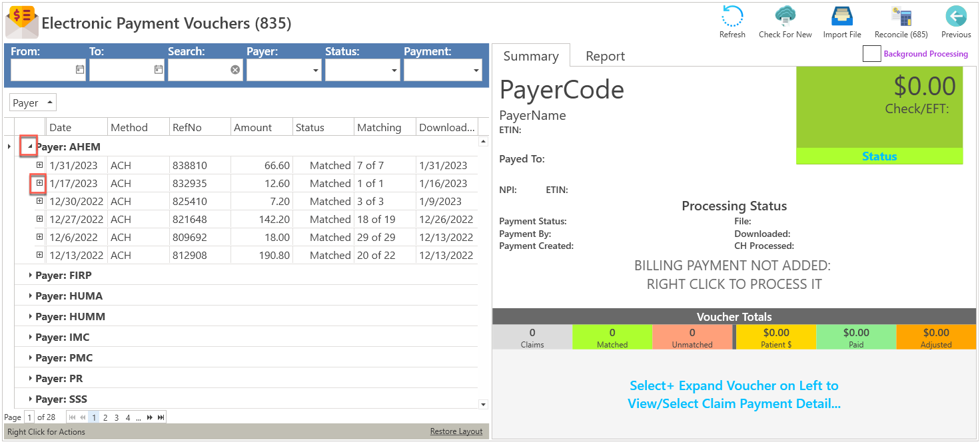Expand the Payer: SSS group
The height and width of the screenshot is (444, 980).
pyautogui.click(x=30, y=399)
